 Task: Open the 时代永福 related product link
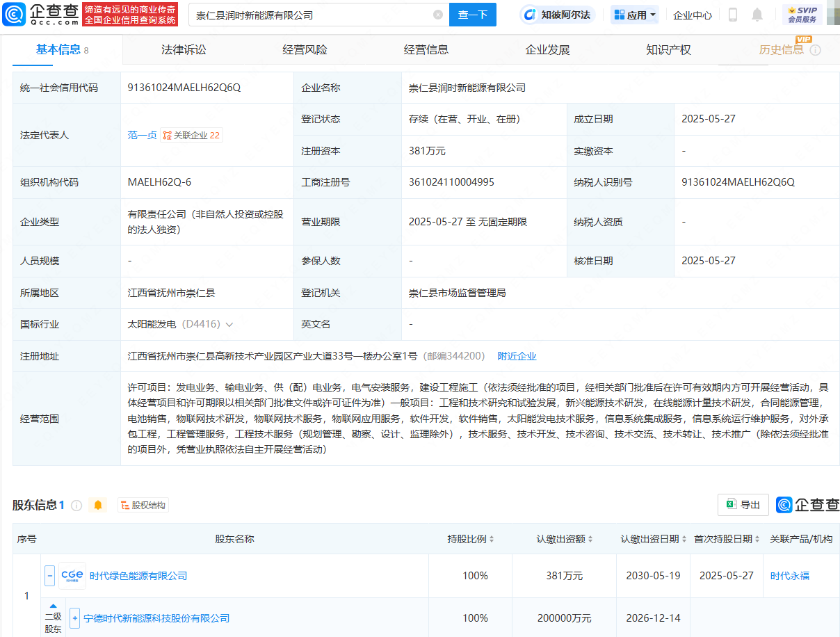tap(790, 576)
